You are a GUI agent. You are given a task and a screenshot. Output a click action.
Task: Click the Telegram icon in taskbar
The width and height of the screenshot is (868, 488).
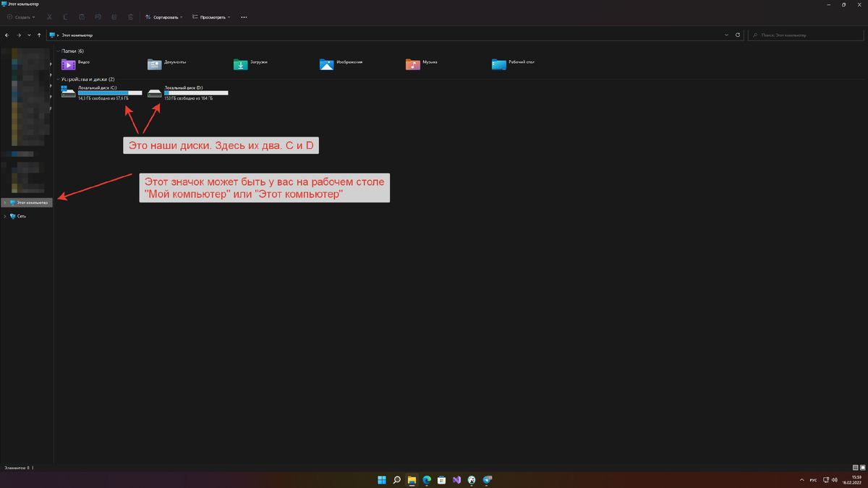487,480
